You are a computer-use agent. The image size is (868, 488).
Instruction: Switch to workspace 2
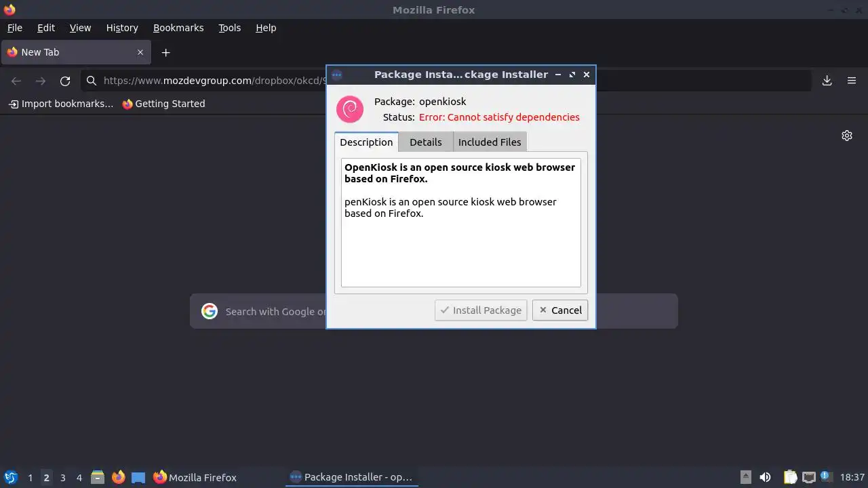point(46,478)
